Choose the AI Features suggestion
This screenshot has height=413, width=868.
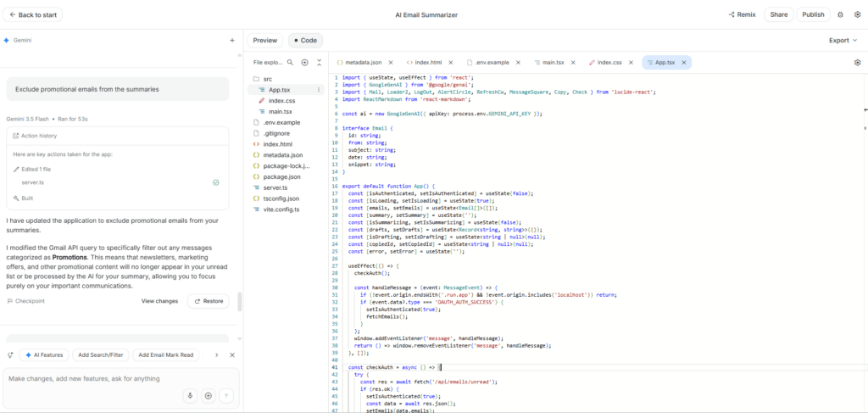click(x=44, y=354)
